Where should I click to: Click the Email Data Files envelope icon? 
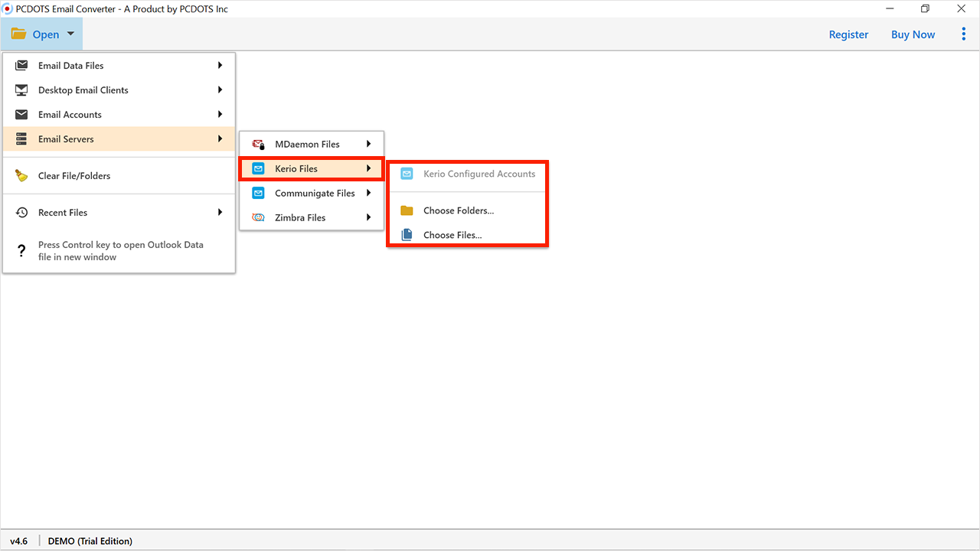(x=21, y=65)
